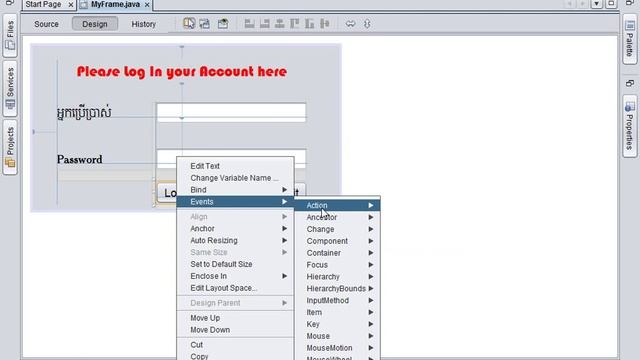Expand the Focus events submenu
This screenshot has height=360, width=640.
[x=338, y=264]
